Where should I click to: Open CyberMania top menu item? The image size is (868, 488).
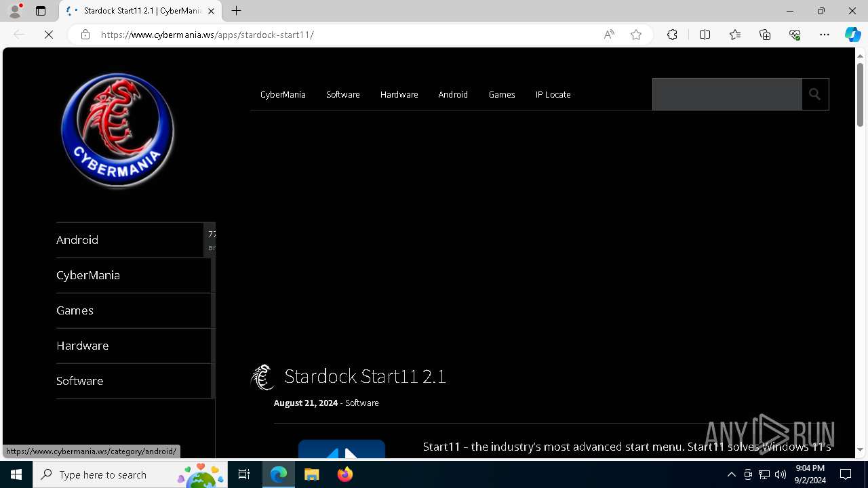click(283, 94)
